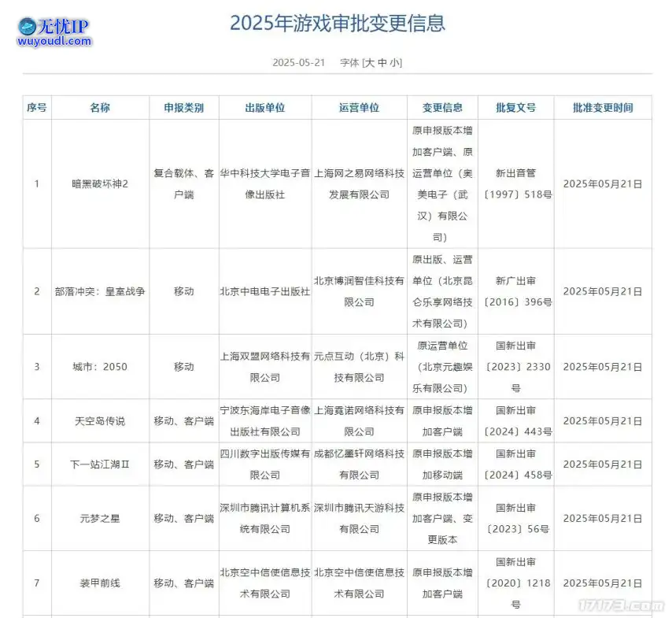Viewport: 672px width, 618px height.
Task: Select the game name 元梦之星
Action: tap(100, 519)
